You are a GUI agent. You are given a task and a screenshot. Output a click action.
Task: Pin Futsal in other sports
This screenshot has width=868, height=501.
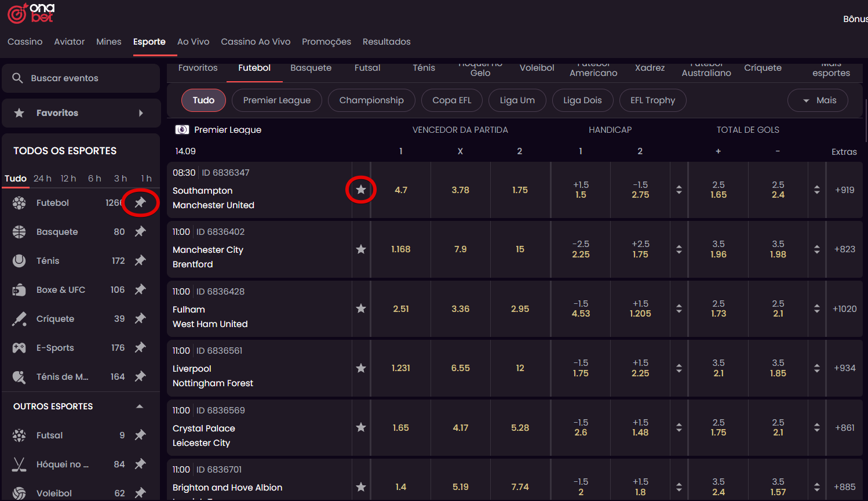[140, 435]
